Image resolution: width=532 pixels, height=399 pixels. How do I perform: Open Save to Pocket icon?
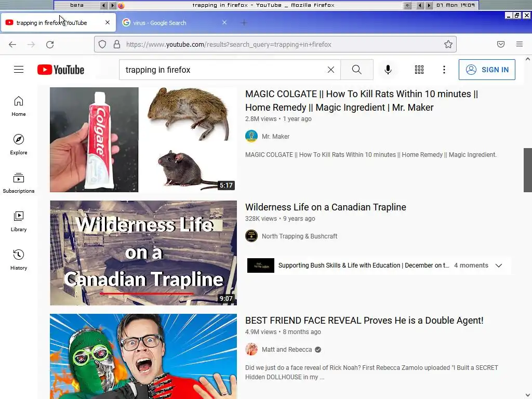tap(501, 44)
